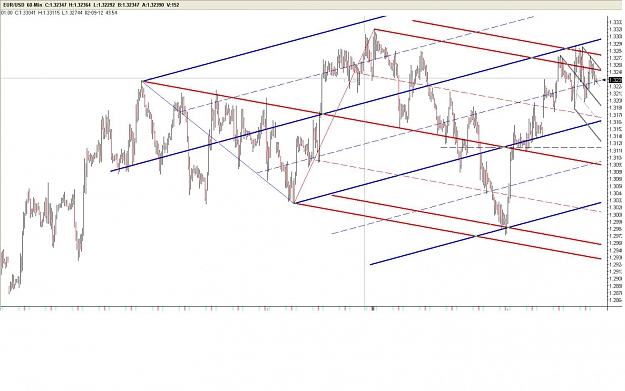Select the black dashed horizontal level line

(x=521, y=147)
